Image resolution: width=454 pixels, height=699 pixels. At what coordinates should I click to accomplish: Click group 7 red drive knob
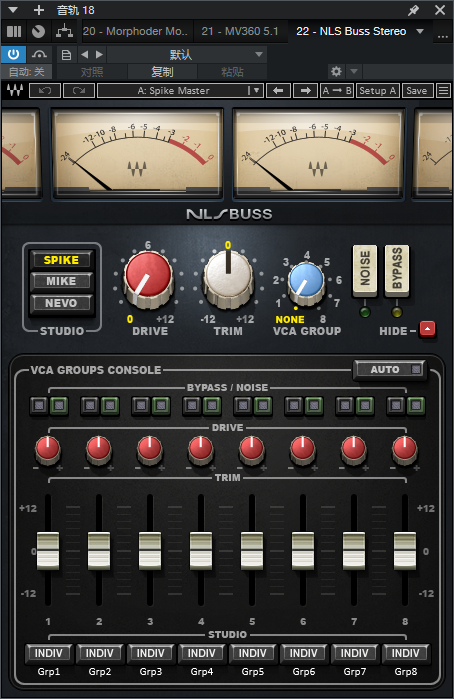(x=354, y=450)
